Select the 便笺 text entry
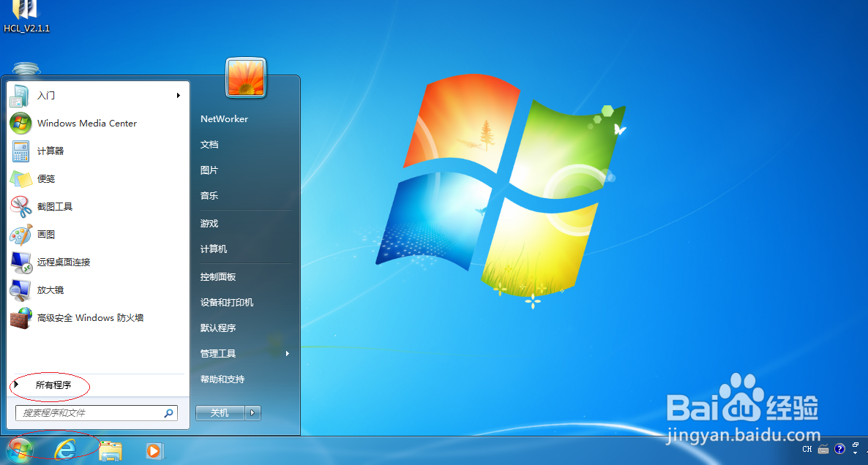Image resolution: width=868 pixels, height=465 pixels. click(x=46, y=178)
